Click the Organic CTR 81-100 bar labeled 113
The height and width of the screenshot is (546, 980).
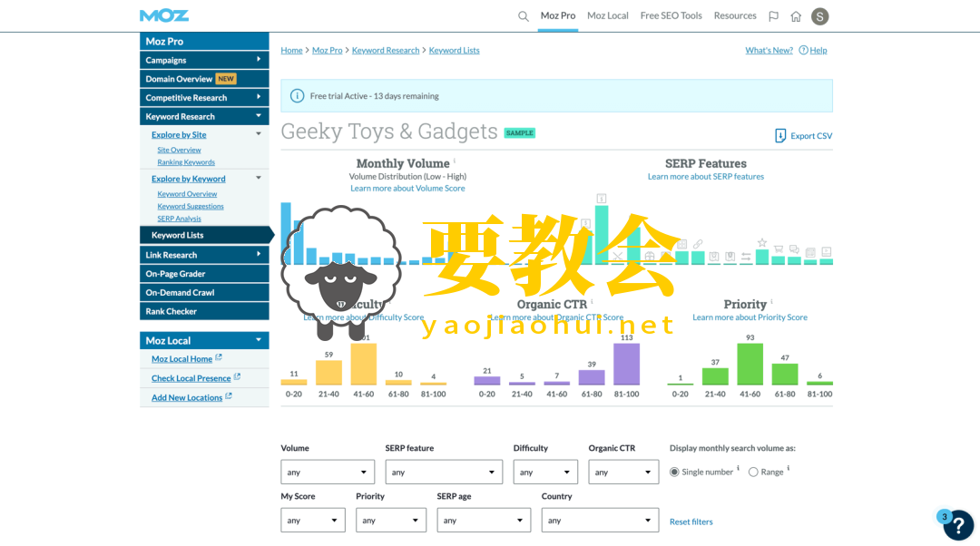click(x=626, y=364)
